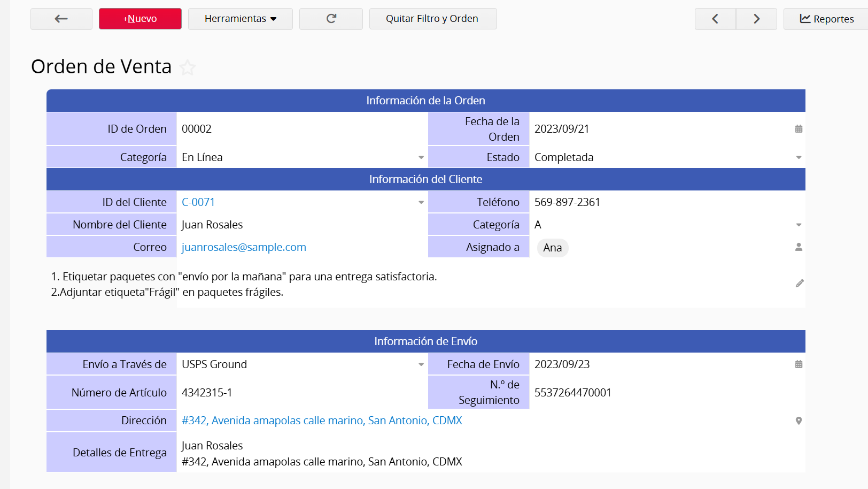Open the Herramientas dropdown menu

[x=241, y=19]
